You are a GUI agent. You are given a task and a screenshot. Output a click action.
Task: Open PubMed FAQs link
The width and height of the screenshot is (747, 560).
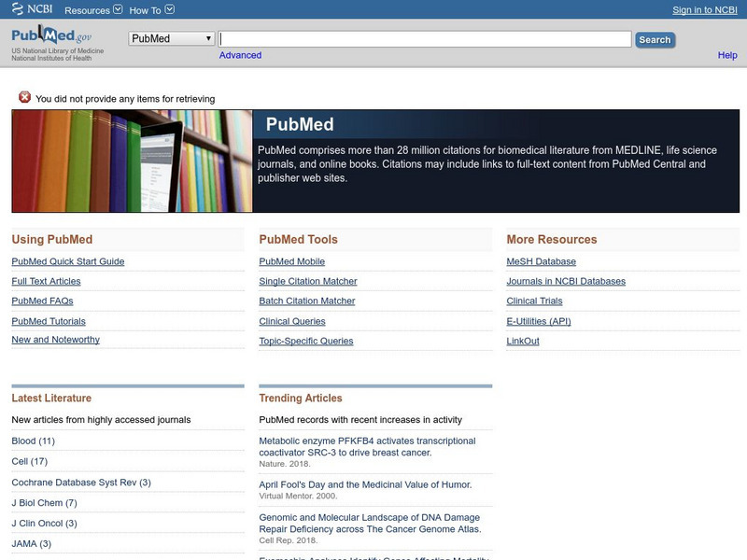tap(42, 301)
